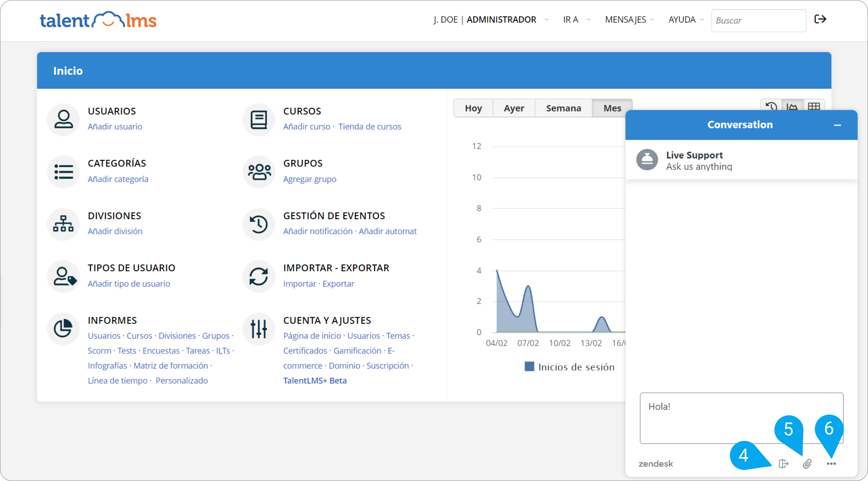Open J. DOE Administrador role dropdown

click(x=491, y=20)
